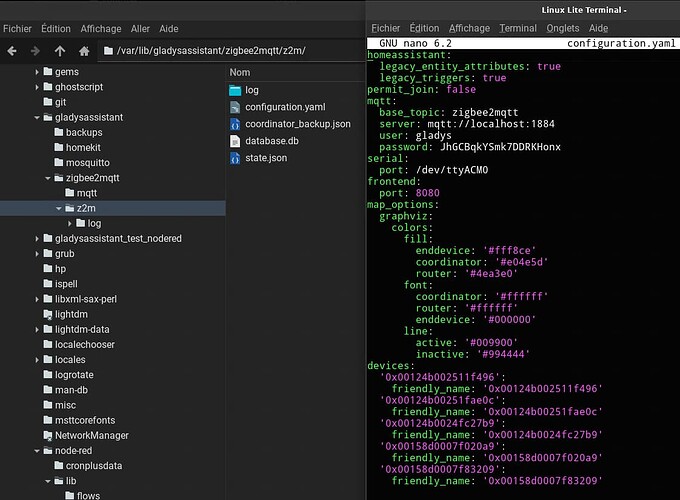Expand the gems folder in tree

(37, 72)
